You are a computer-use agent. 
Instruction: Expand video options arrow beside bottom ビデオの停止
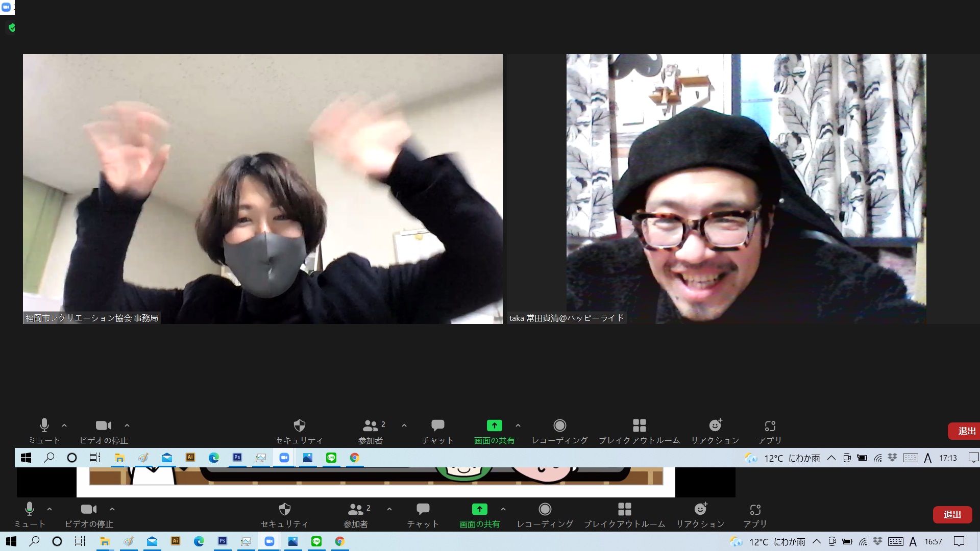[x=112, y=509]
